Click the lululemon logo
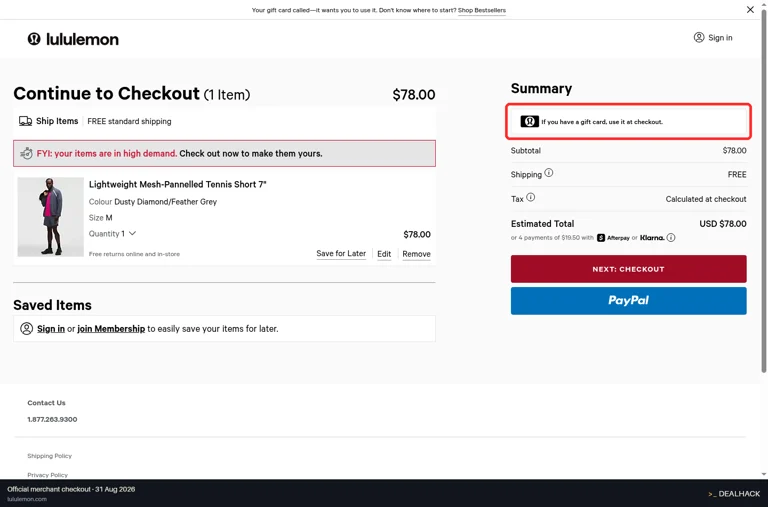 [73, 39]
